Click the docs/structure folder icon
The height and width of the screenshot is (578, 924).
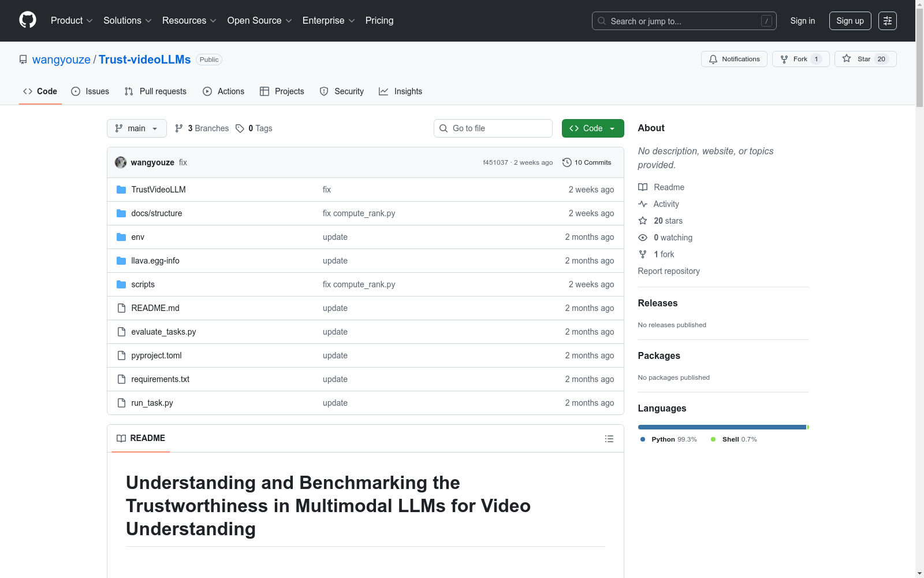(x=121, y=213)
